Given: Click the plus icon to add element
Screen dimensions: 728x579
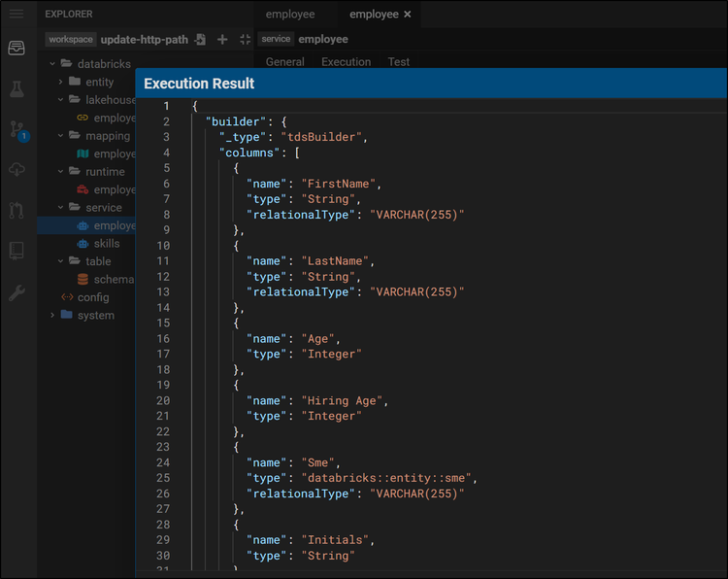Looking at the screenshot, I should click(222, 40).
